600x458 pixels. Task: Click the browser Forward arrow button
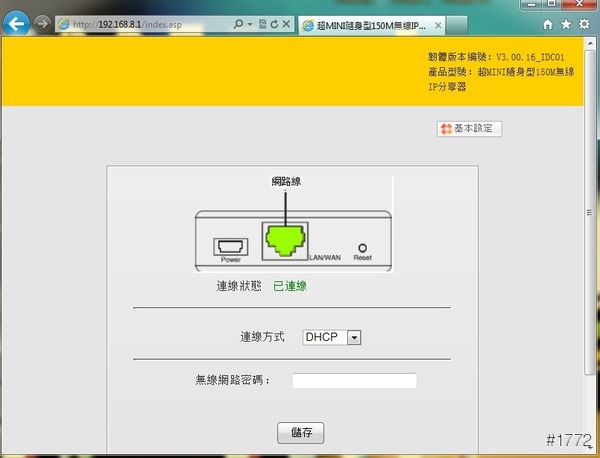pyautogui.click(x=42, y=22)
